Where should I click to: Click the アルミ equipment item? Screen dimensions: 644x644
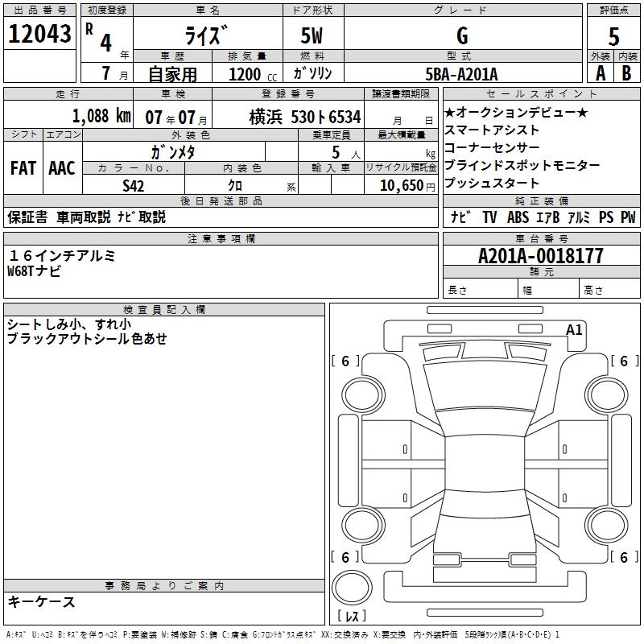579,217
